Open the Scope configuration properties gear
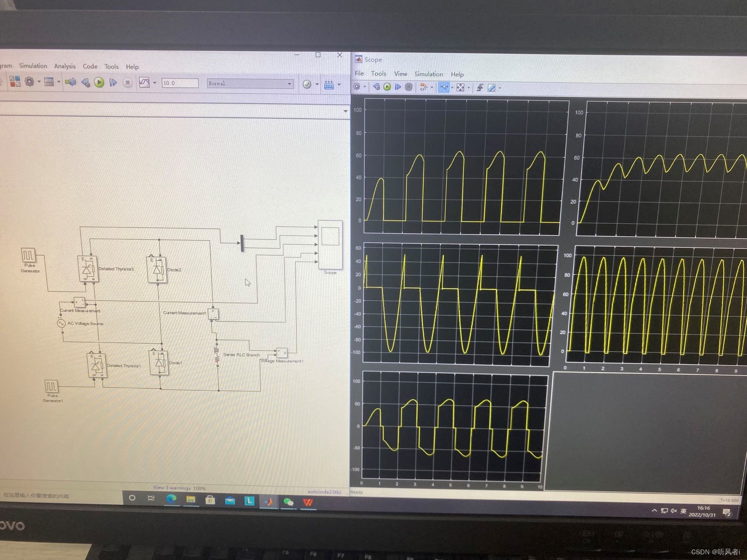Screen dimensions: 747x560 [357, 87]
